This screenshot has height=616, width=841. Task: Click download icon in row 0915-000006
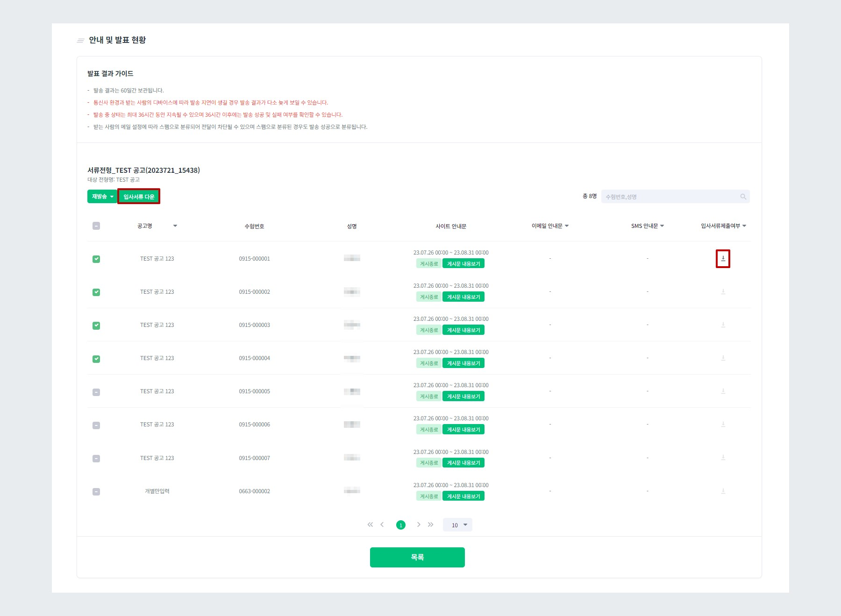coord(723,425)
